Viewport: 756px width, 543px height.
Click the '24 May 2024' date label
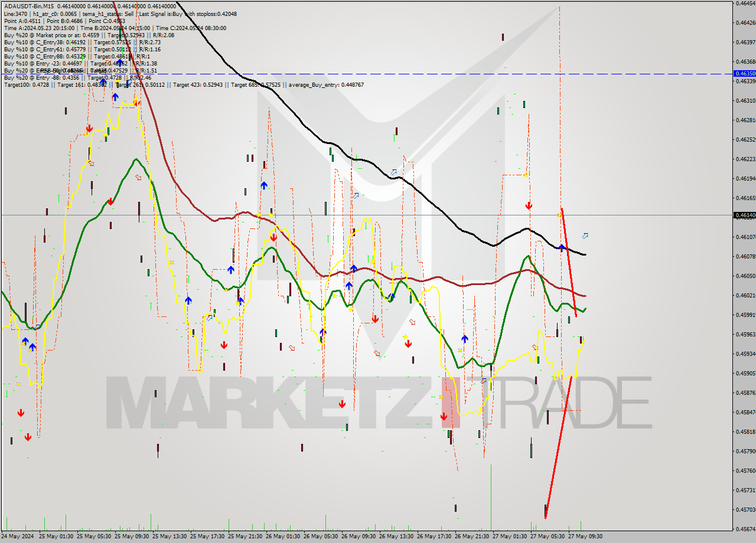[x=18, y=537]
